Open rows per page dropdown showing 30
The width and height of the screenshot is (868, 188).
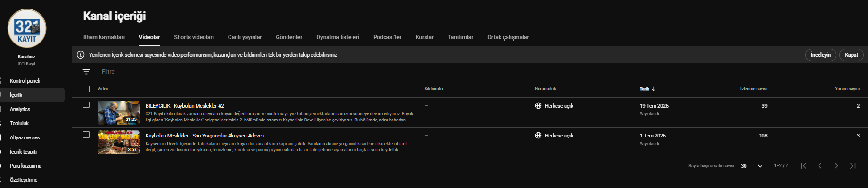pos(752,166)
